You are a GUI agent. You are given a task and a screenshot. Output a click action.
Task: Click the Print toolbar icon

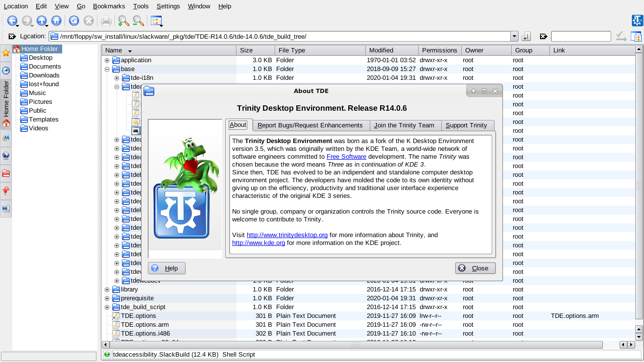pyautogui.click(x=106, y=21)
